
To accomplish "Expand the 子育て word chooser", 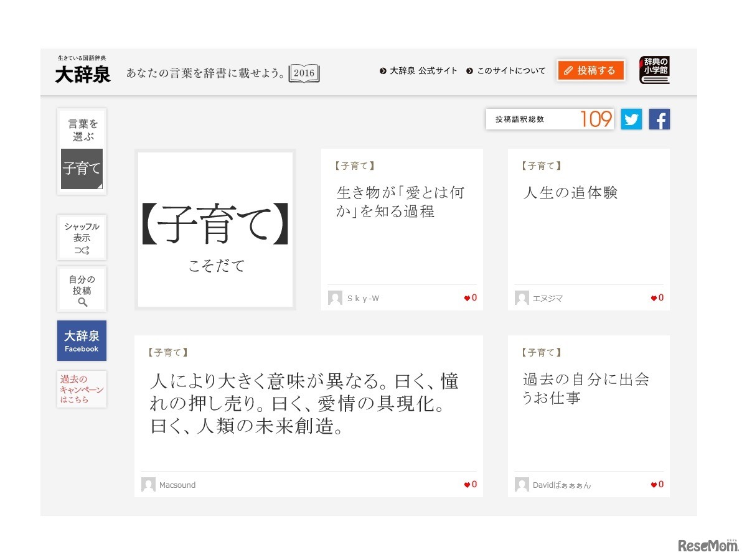I will point(82,169).
